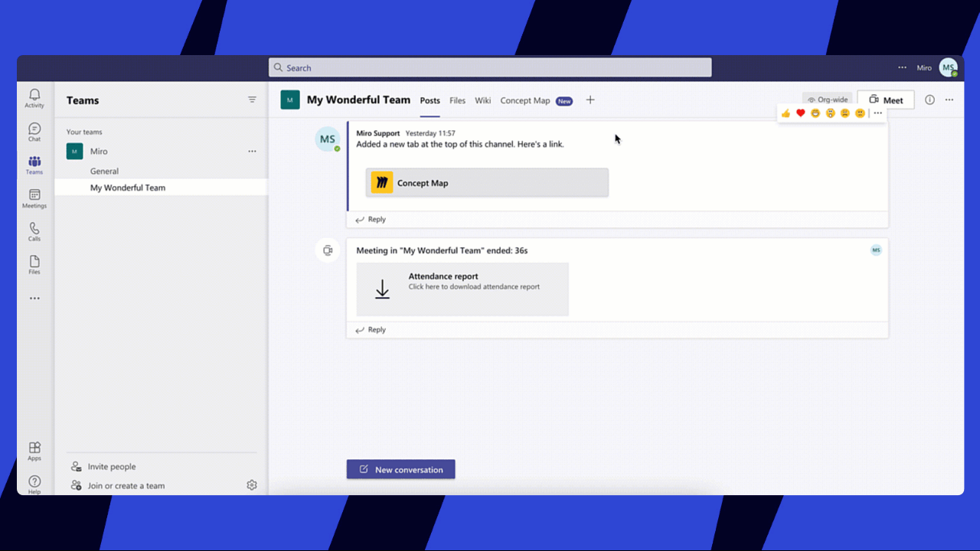The height and width of the screenshot is (551, 980).
Task: Open more message options after emoji reactions
Action: point(878,113)
